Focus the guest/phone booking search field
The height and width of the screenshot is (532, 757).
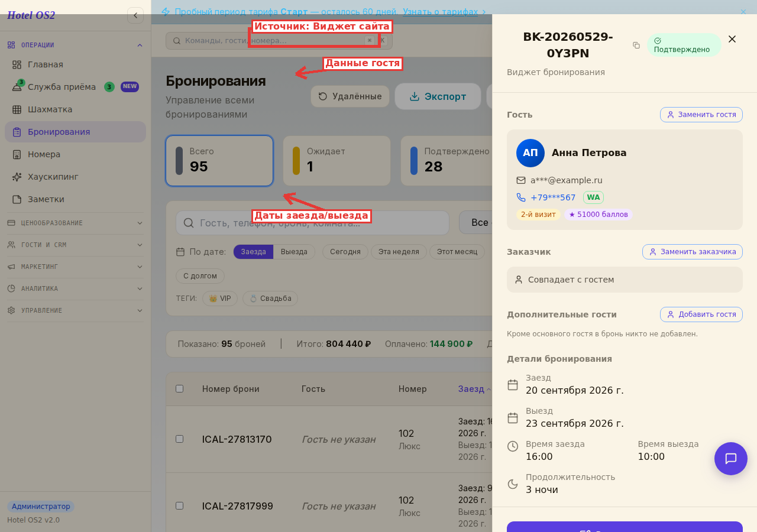pos(312,223)
